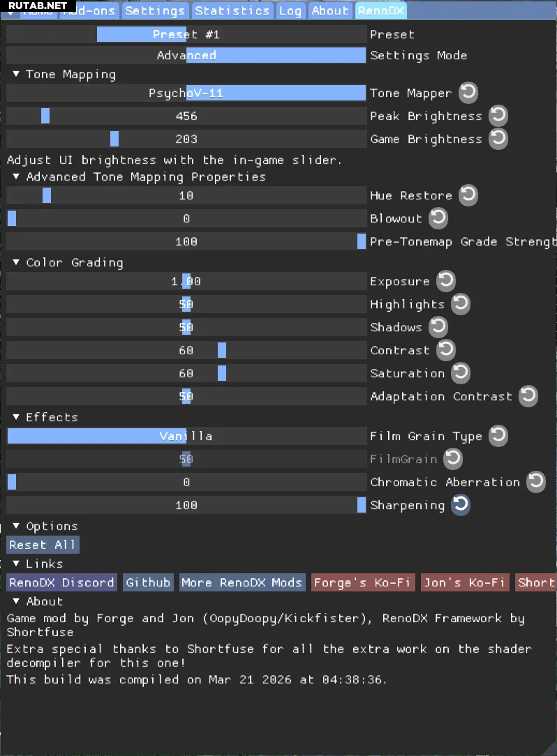Viewport: 557px width, 756px height.
Task: Collapse Advanced Tone Mapping Properties
Action: [16, 177]
